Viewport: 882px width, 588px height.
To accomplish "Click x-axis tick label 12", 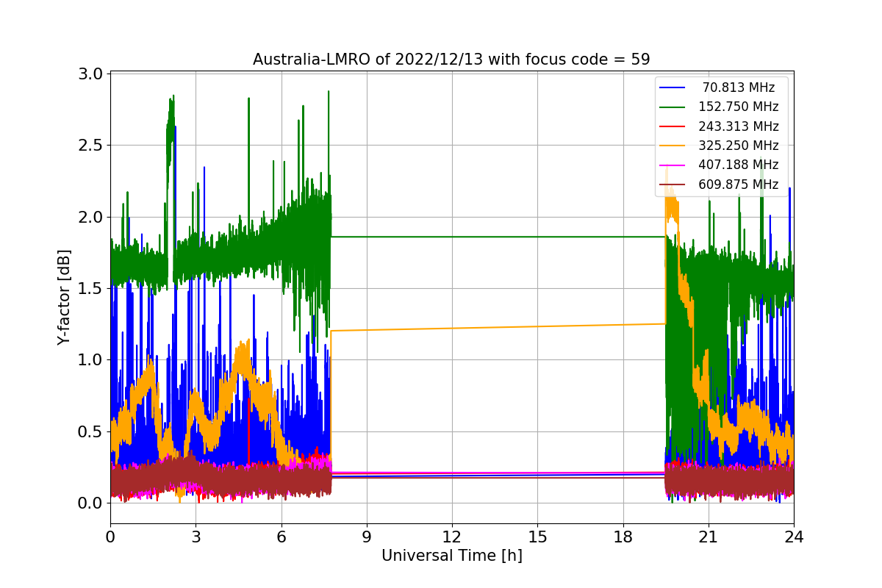I will coord(451,537).
